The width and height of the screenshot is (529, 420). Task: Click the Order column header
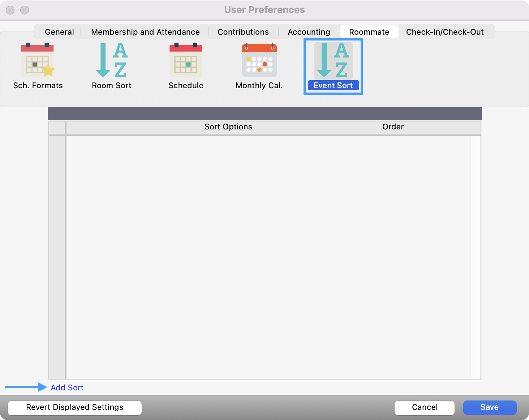click(393, 127)
